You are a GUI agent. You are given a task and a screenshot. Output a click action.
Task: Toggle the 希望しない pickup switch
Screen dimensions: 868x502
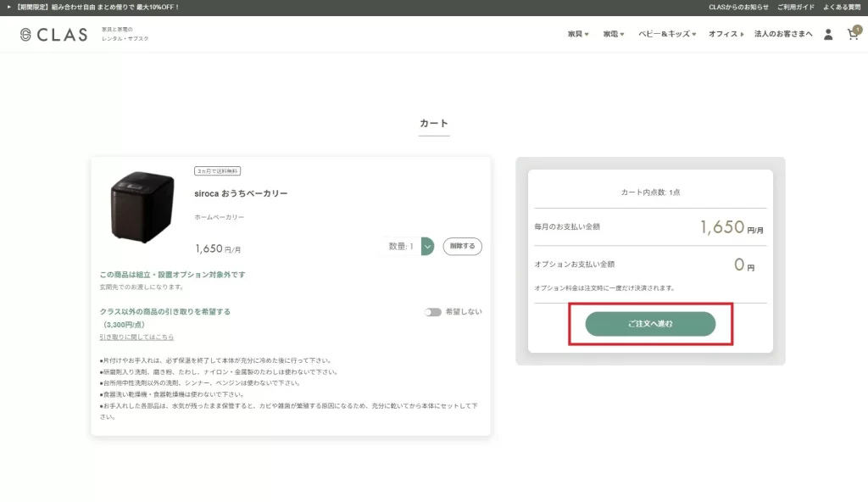[432, 312]
